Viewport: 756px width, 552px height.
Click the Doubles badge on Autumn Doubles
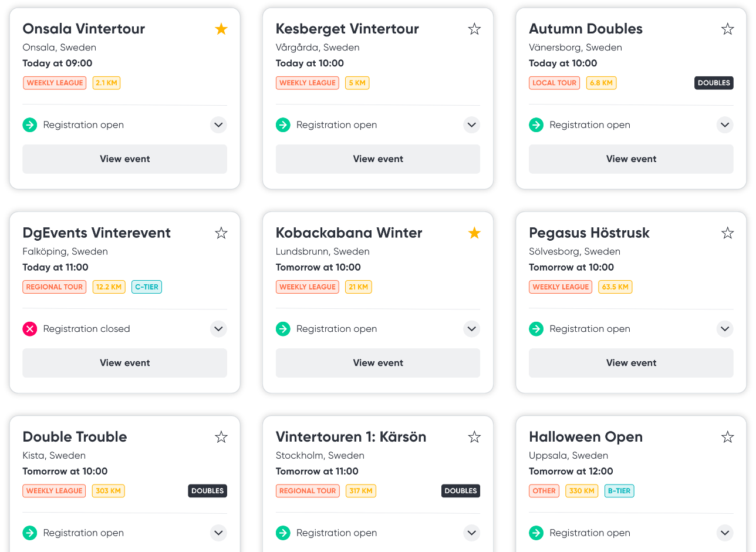point(714,83)
